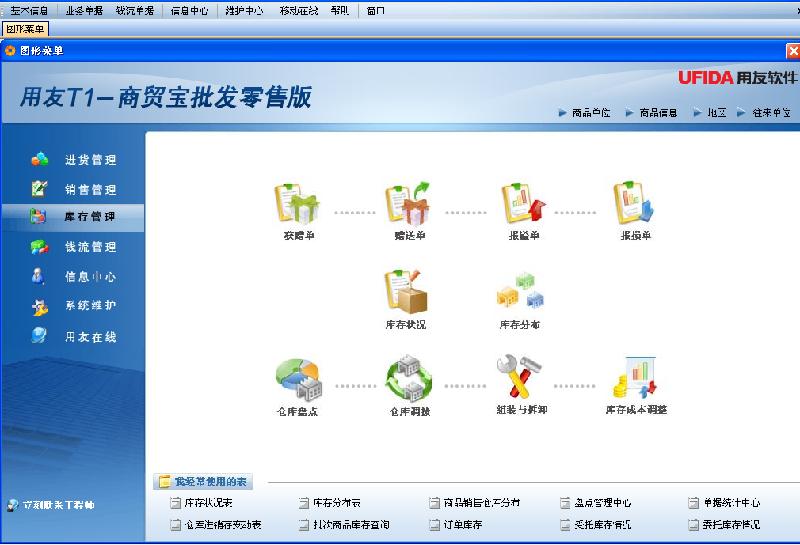Click the 我经常使用的表 folder header
The width and height of the screenshot is (800, 545).
click(203, 481)
